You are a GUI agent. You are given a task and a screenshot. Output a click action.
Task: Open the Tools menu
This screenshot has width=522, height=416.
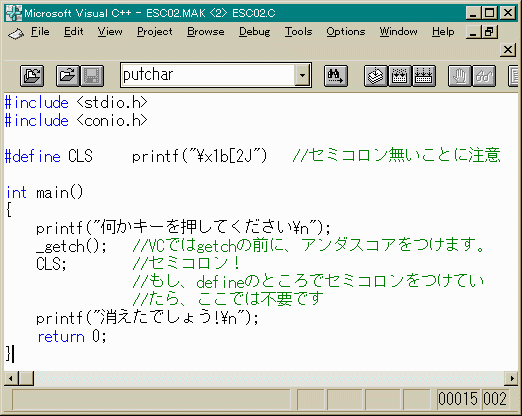(x=298, y=32)
